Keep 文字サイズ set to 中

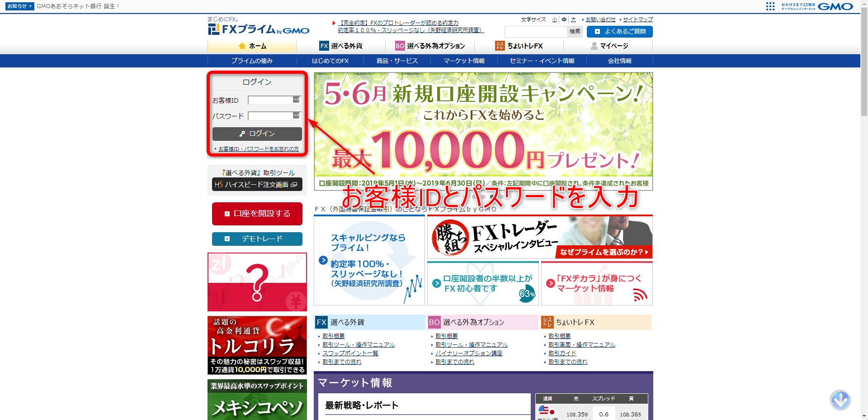564,20
